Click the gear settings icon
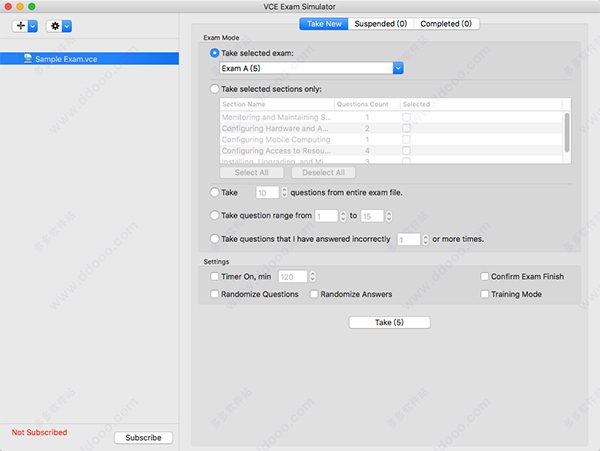This screenshot has width=600, height=451. (x=55, y=26)
